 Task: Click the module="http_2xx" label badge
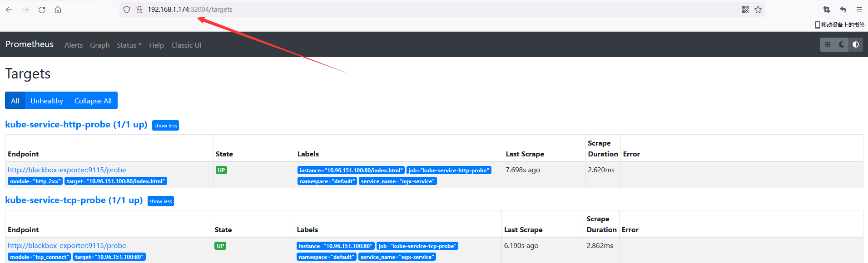tap(35, 181)
